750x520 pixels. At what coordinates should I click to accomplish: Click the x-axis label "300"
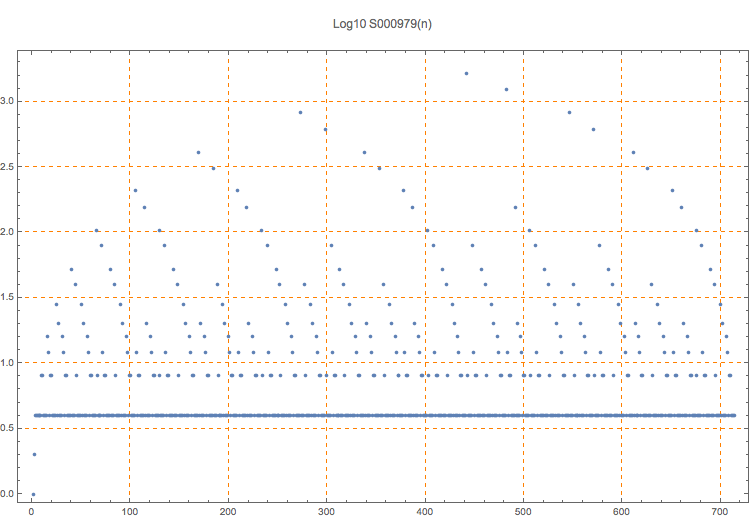click(x=327, y=512)
